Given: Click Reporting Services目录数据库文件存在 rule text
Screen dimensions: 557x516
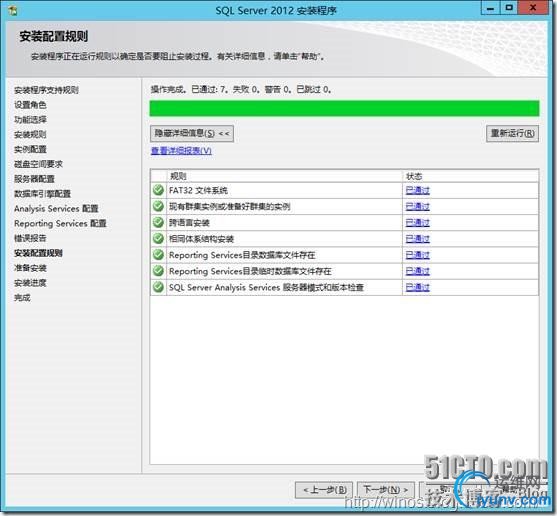Looking at the screenshot, I should point(242,255).
